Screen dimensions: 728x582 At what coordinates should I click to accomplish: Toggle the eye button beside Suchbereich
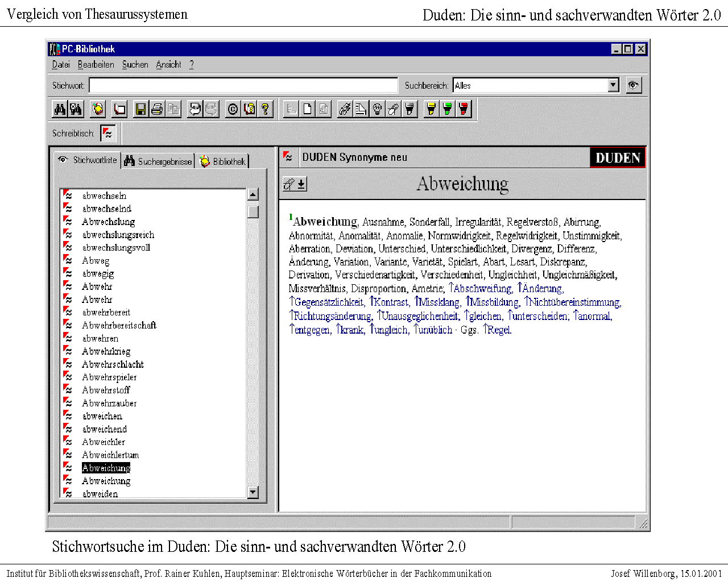(x=634, y=85)
